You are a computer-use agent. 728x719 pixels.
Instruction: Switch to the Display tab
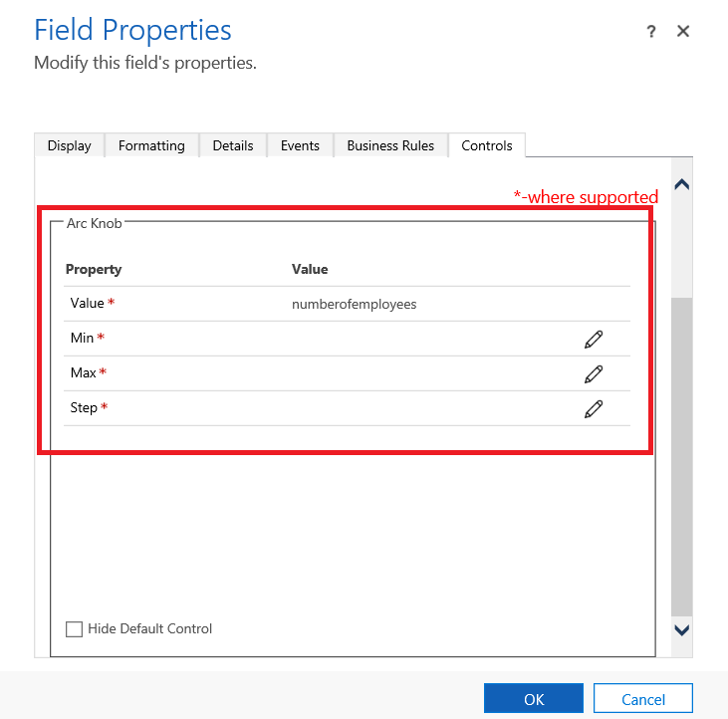click(69, 145)
